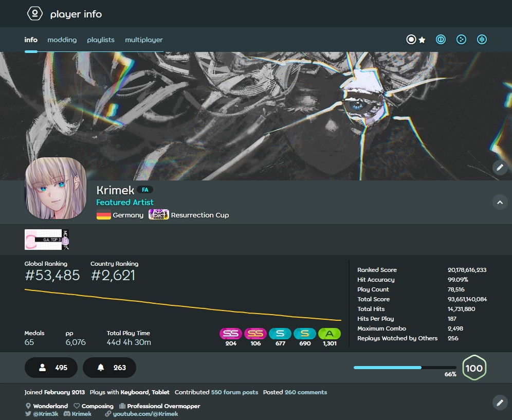The width and height of the screenshot is (512, 420).
Task: Open the 550 forum posts link
Action: pos(234,392)
